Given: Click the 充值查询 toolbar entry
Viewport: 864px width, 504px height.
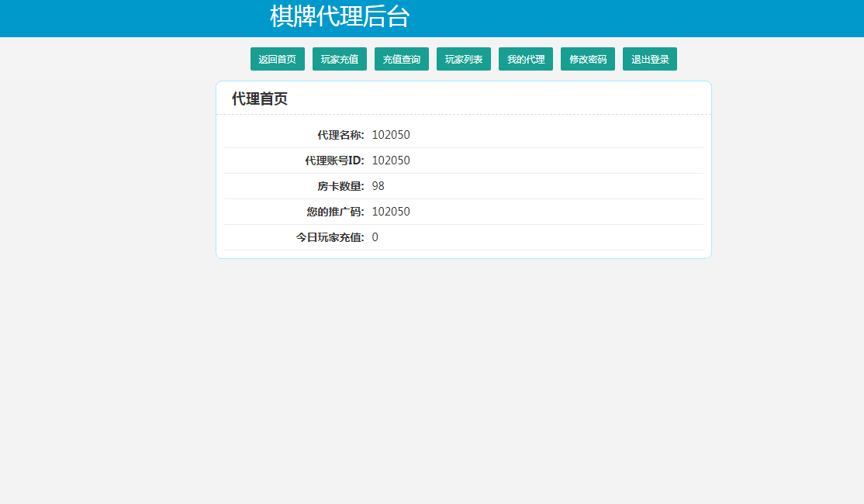Looking at the screenshot, I should pos(401,58).
